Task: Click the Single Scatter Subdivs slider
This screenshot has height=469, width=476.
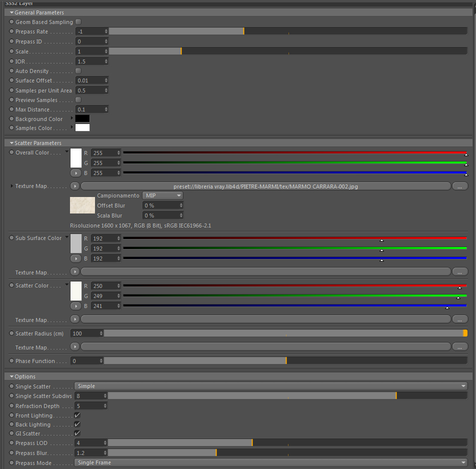Action: click(287, 395)
